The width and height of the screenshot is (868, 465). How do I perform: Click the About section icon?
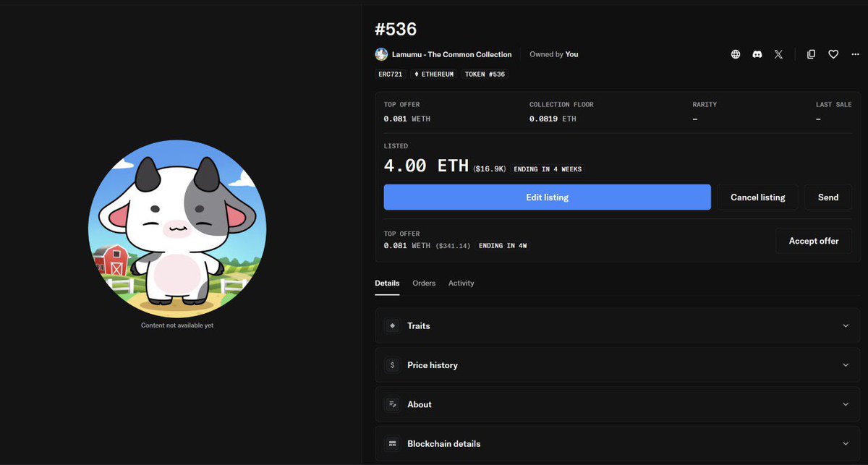click(392, 404)
